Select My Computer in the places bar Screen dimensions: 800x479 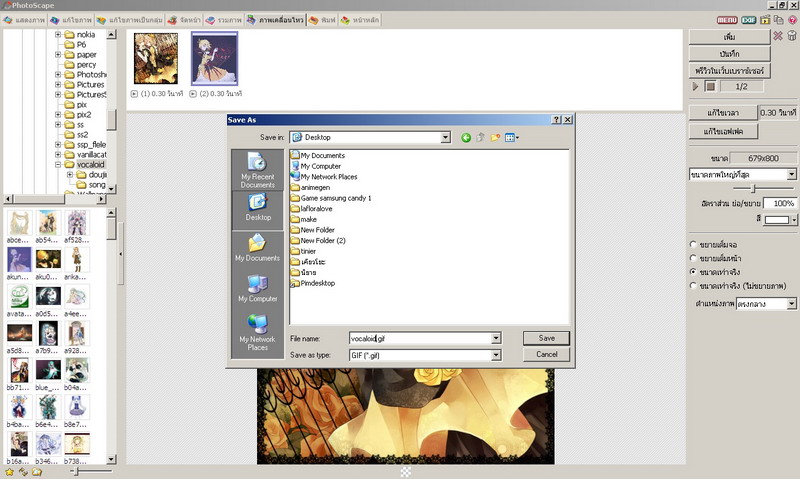pos(258,289)
